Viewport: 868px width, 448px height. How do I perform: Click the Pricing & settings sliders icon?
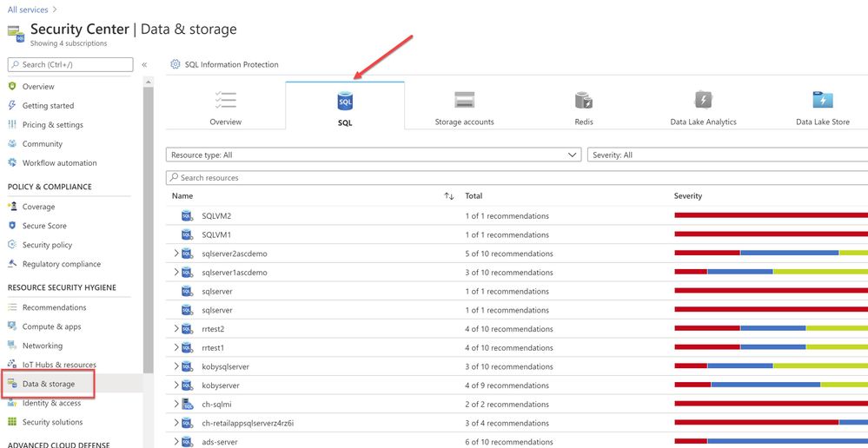click(x=12, y=124)
